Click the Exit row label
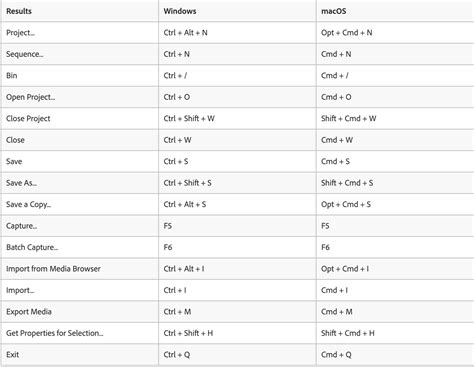The width and height of the screenshot is (474, 367). (x=13, y=355)
